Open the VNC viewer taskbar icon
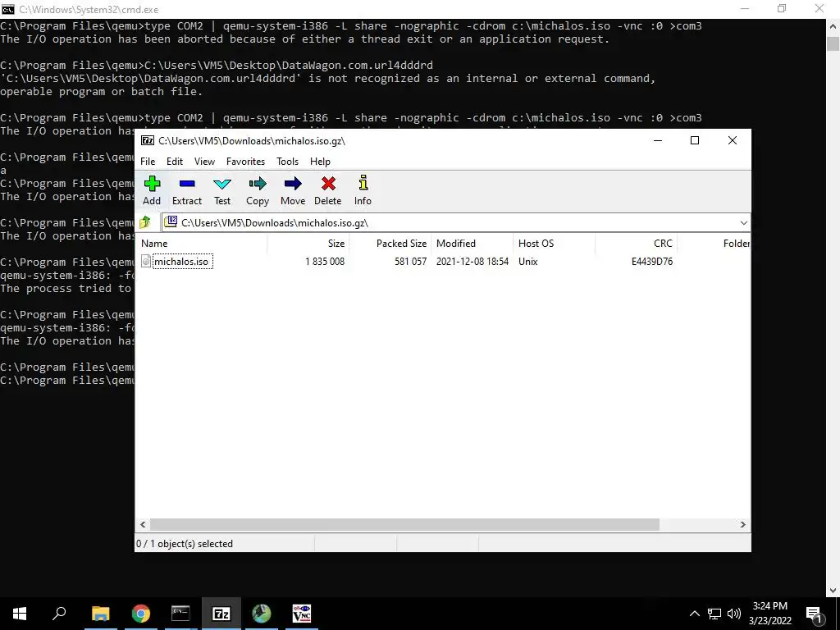 click(x=302, y=614)
